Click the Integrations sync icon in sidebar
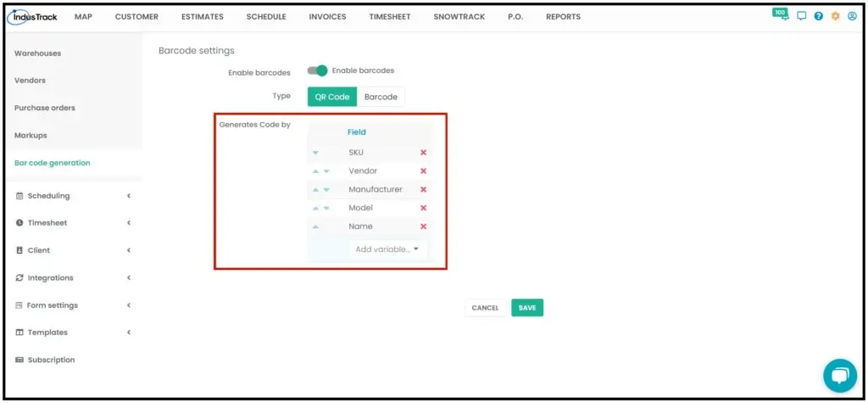This screenshot has width=868, height=403. click(x=19, y=277)
